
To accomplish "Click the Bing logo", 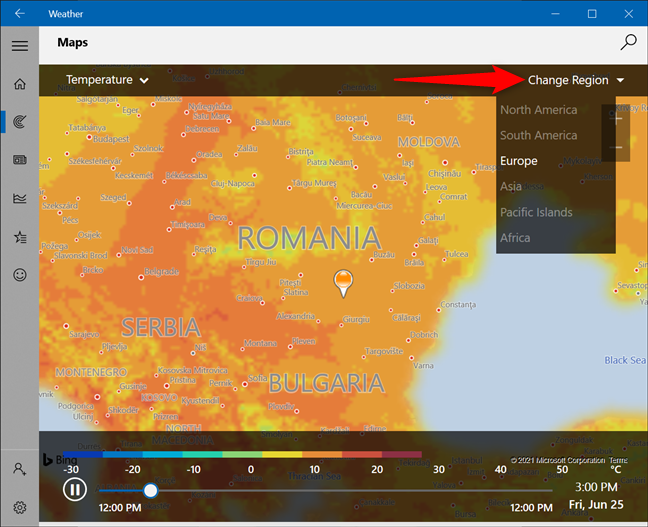I will (x=60, y=460).
